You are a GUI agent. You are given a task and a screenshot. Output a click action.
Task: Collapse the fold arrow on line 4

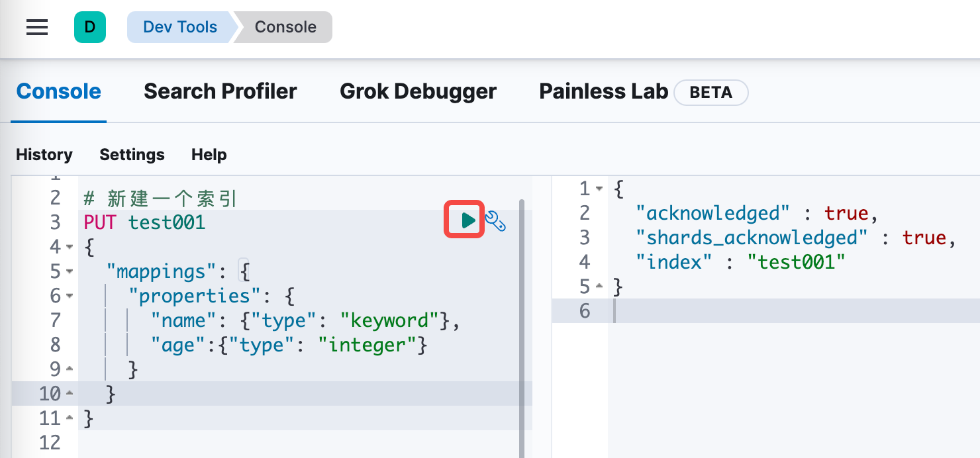tap(70, 248)
